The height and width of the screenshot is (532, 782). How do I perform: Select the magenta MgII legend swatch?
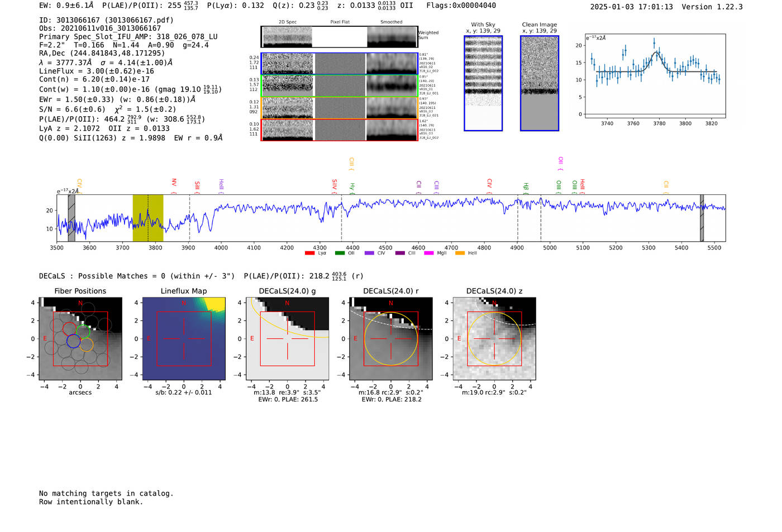(429, 253)
